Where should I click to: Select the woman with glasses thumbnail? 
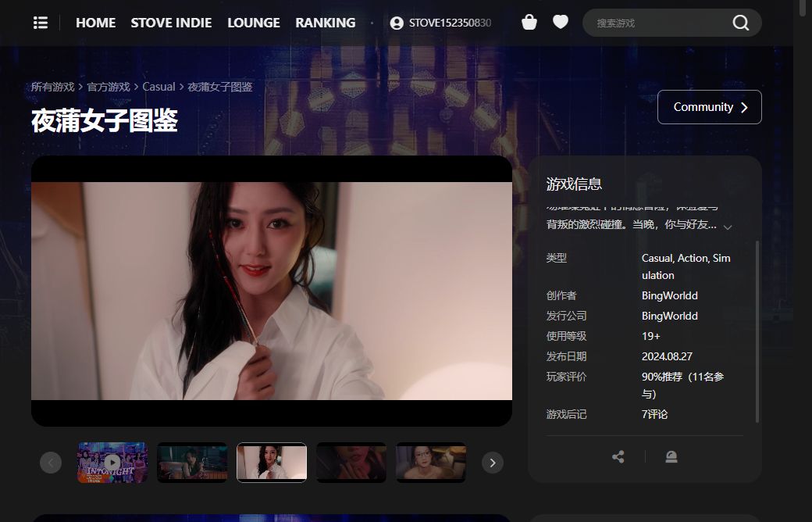[431, 463]
